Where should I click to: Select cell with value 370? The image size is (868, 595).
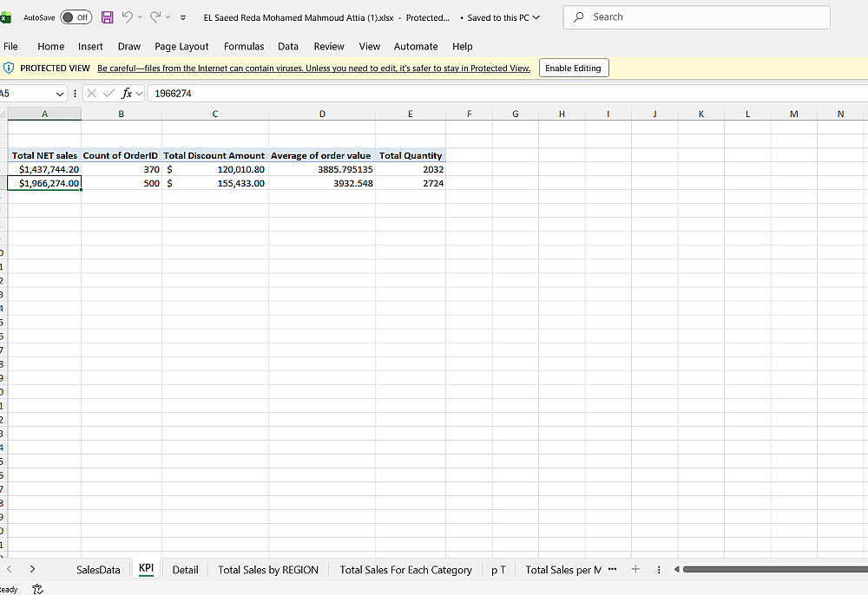[122, 169]
